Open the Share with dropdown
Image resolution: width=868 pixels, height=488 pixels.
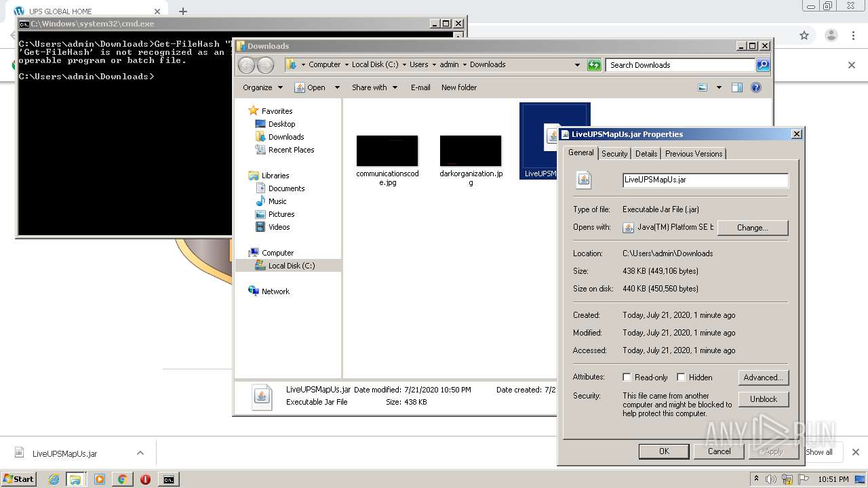pyautogui.click(x=374, y=87)
